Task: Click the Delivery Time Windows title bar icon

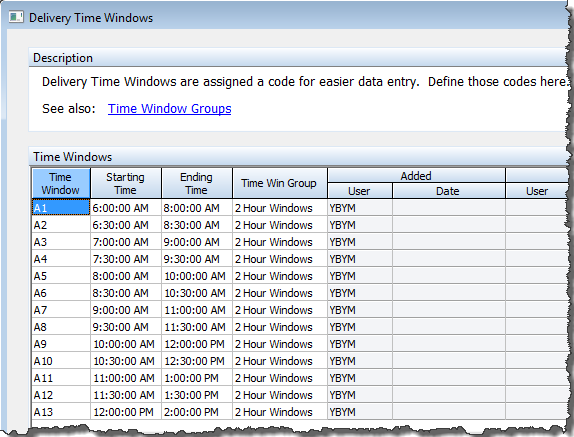Action: pos(16,17)
